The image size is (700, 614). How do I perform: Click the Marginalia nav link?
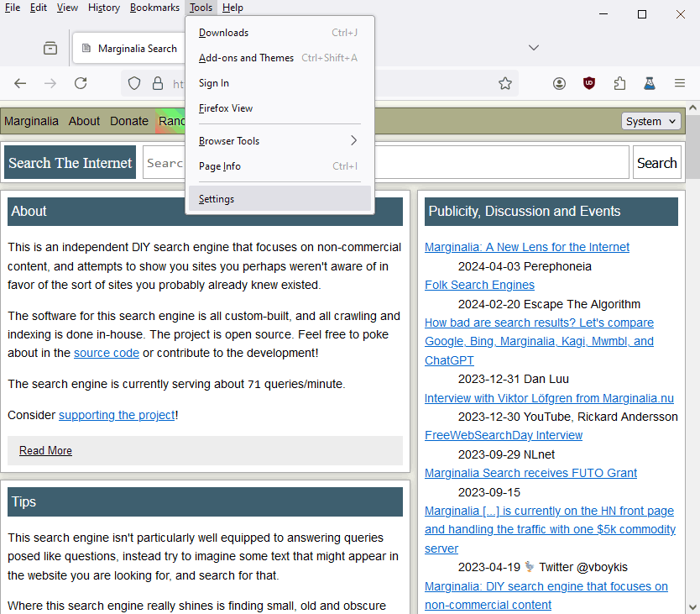click(x=31, y=121)
